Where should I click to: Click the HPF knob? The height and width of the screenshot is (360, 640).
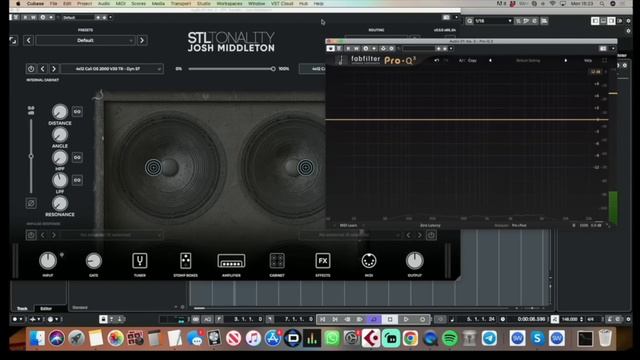(60, 158)
